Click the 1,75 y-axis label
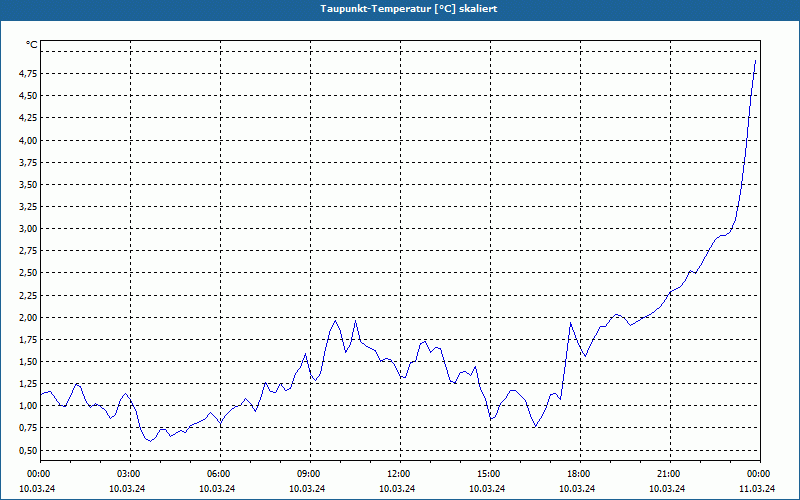The width and height of the screenshot is (800, 500). click(x=28, y=339)
